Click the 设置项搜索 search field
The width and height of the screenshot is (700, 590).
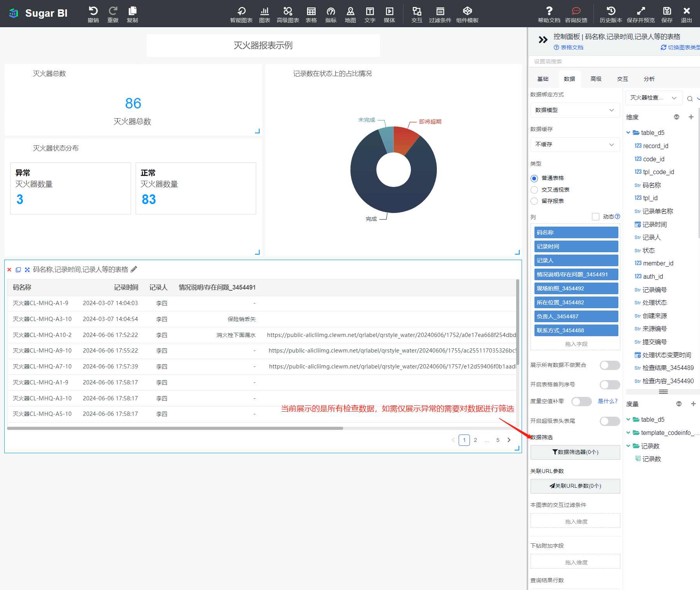[614, 61]
